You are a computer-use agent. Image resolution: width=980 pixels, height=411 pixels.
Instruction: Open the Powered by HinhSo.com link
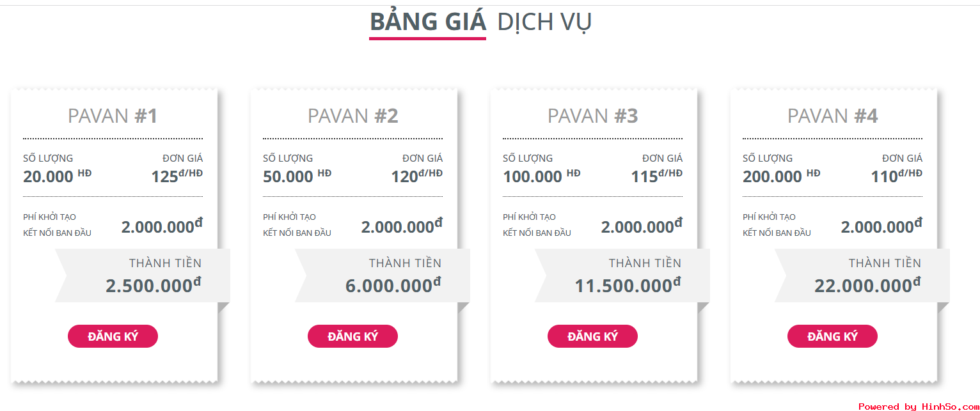(919, 407)
